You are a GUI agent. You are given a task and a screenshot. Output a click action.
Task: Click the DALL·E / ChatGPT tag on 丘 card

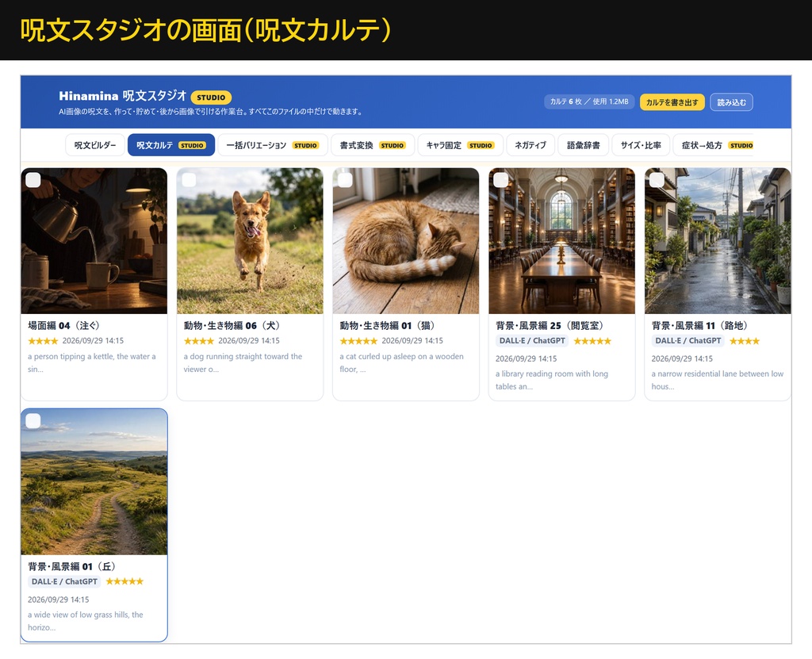click(x=64, y=581)
